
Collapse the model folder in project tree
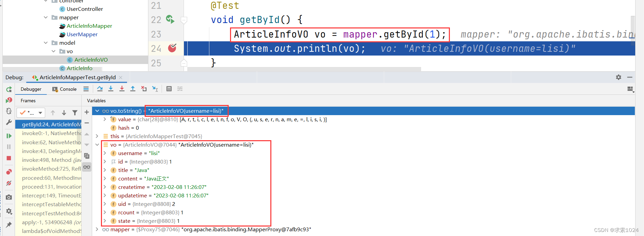point(46,43)
